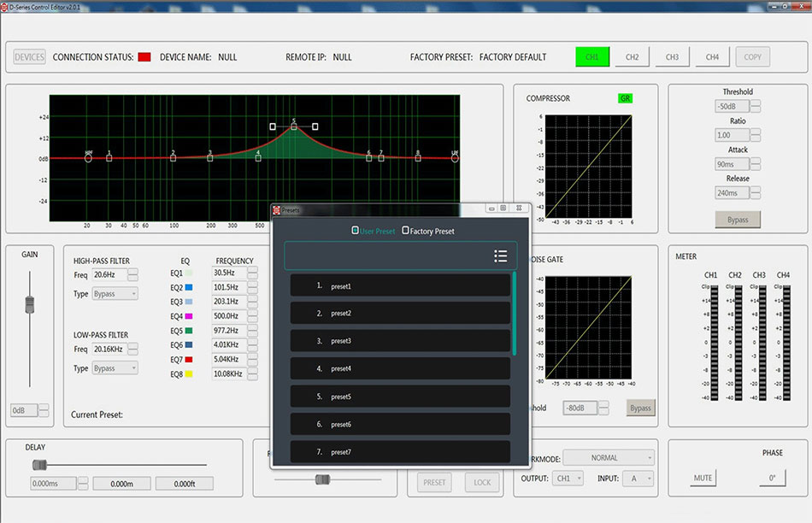Open the Low-Pass Filter Type dropdown
The height and width of the screenshot is (523, 812).
(x=115, y=368)
